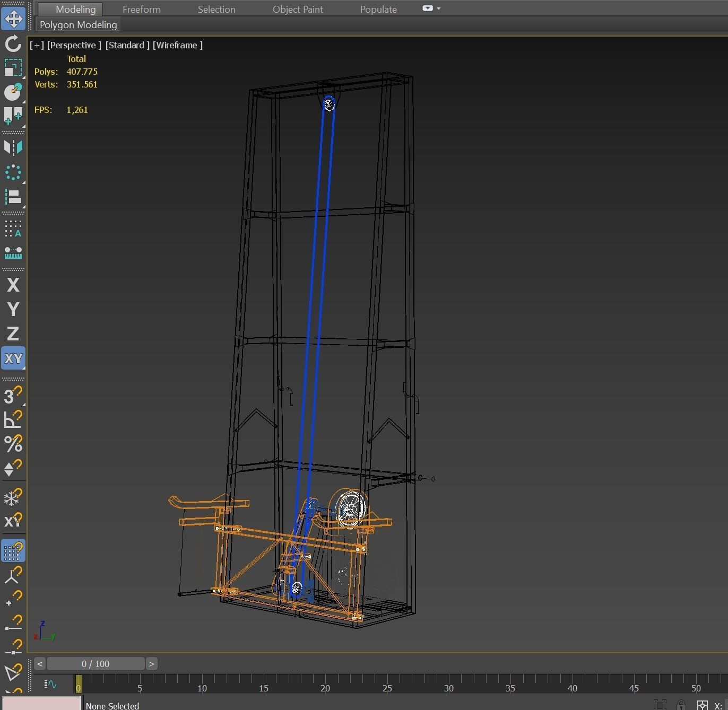Toggle snap to grid points

[x=13, y=551]
